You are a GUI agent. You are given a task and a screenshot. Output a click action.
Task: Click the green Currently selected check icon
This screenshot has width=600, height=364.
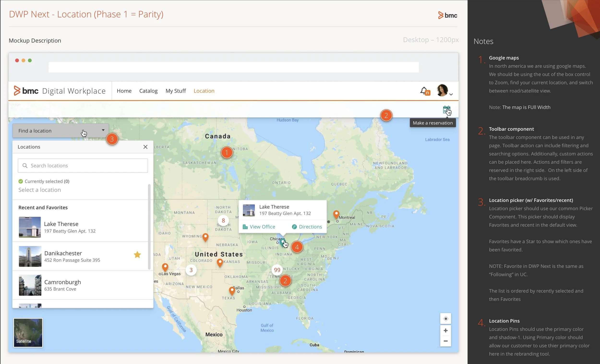(21, 181)
